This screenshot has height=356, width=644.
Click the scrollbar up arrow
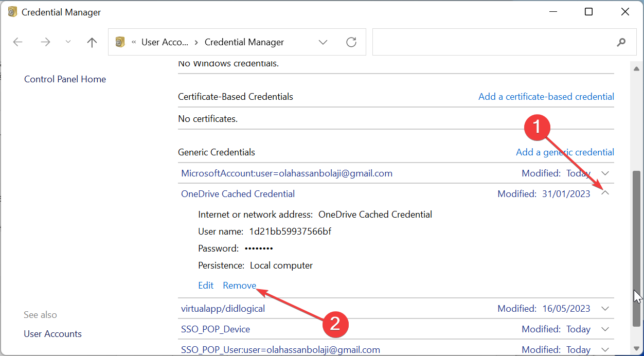point(637,68)
